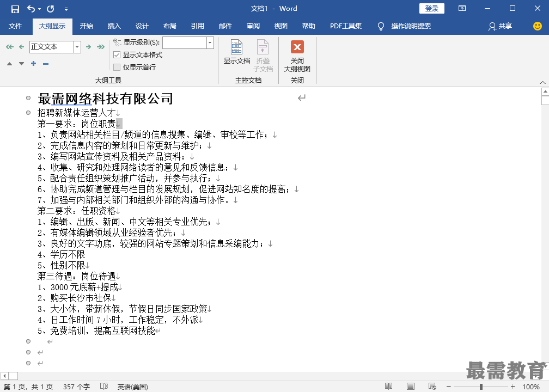Customize the Quick Access Toolbar

click(x=66, y=9)
